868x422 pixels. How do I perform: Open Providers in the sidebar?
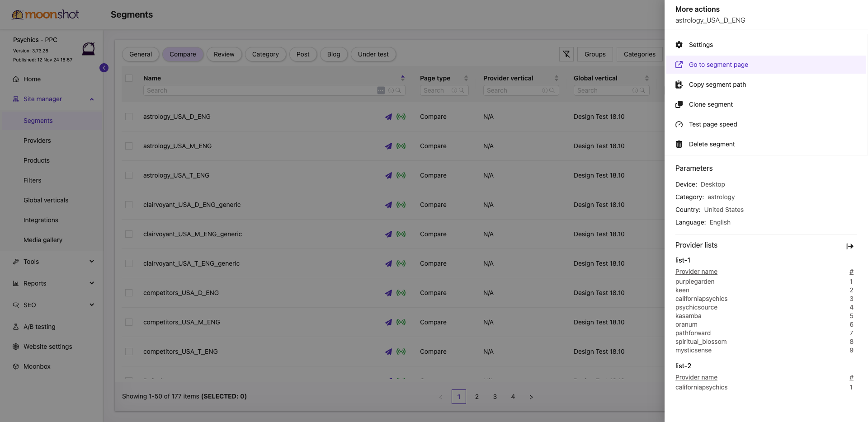37,141
